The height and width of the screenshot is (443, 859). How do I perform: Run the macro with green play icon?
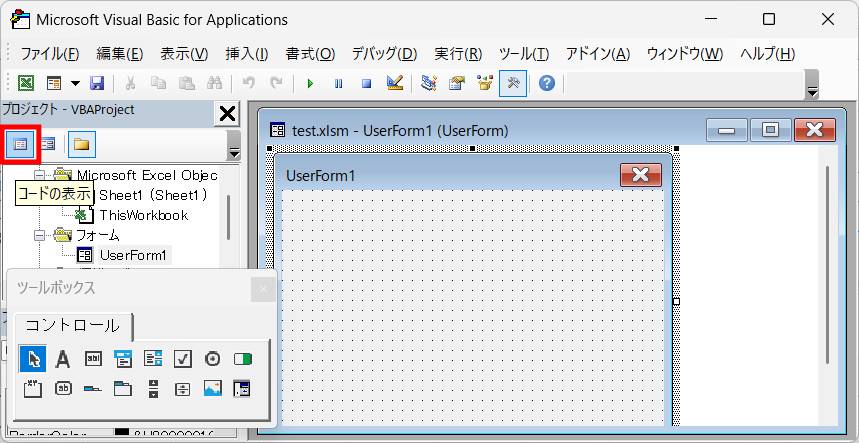pos(311,84)
